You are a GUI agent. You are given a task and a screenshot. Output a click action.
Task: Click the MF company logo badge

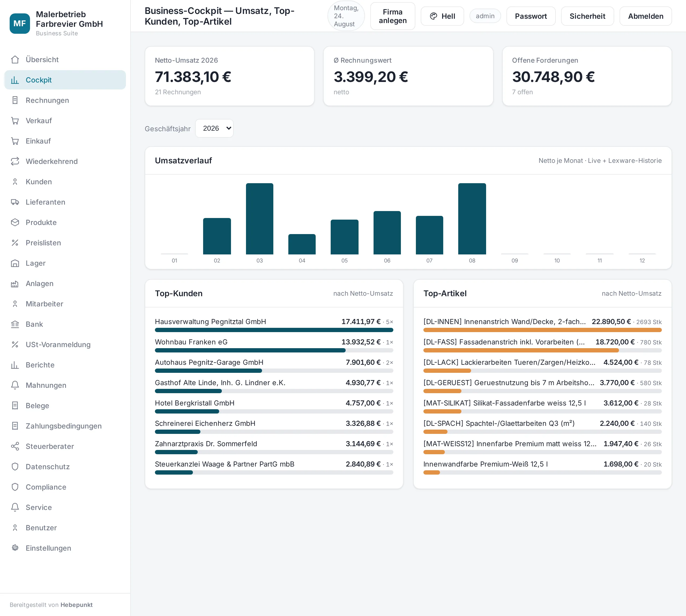[x=20, y=23]
